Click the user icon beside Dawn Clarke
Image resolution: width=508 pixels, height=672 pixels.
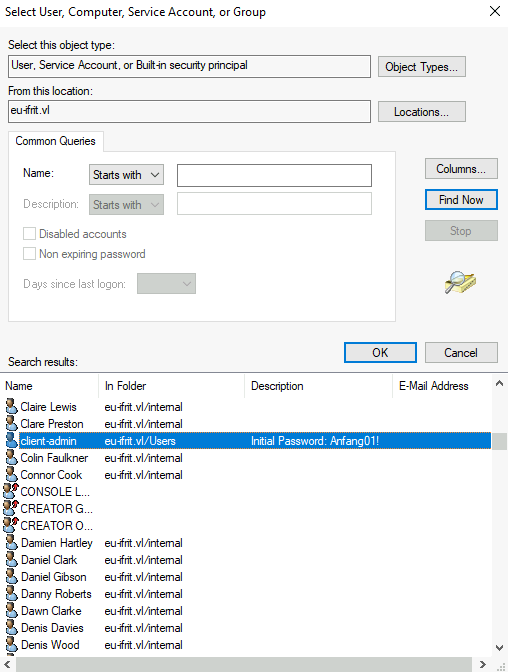click(x=12, y=610)
